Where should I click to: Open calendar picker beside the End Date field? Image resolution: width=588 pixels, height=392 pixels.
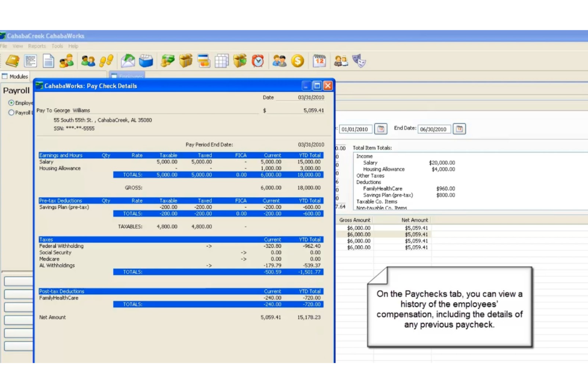(459, 129)
